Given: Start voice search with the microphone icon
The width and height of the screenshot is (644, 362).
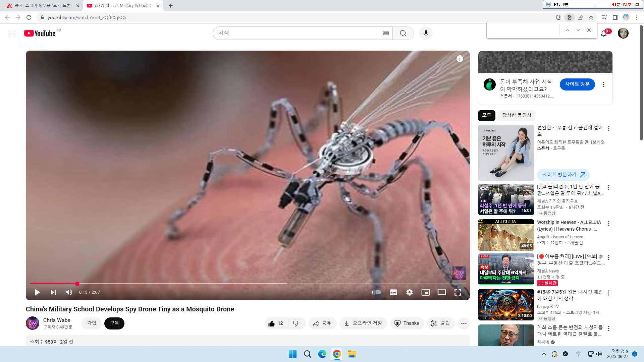Looking at the screenshot, I should click(426, 33).
